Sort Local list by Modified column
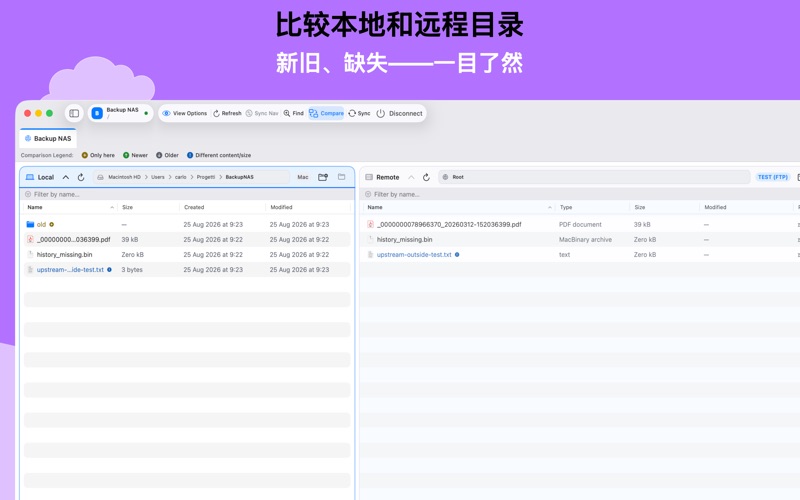This screenshot has height=500, width=800. pyautogui.click(x=309, y=207)
